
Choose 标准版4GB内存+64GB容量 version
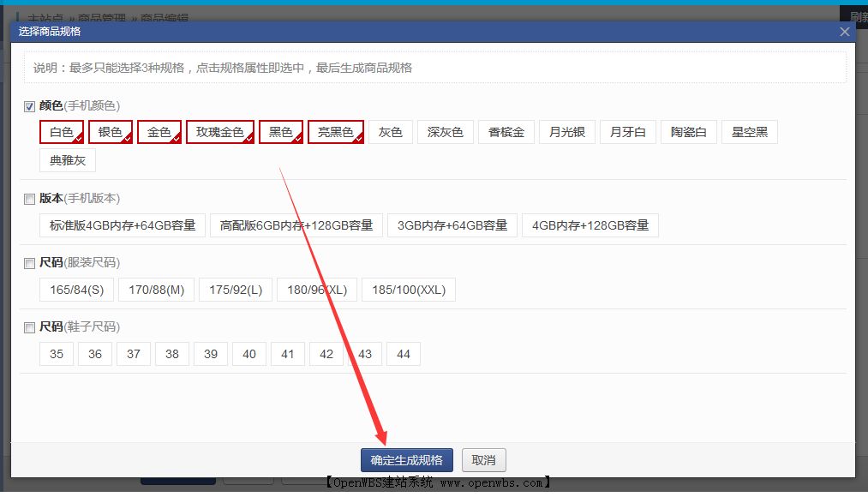point(122,225)
